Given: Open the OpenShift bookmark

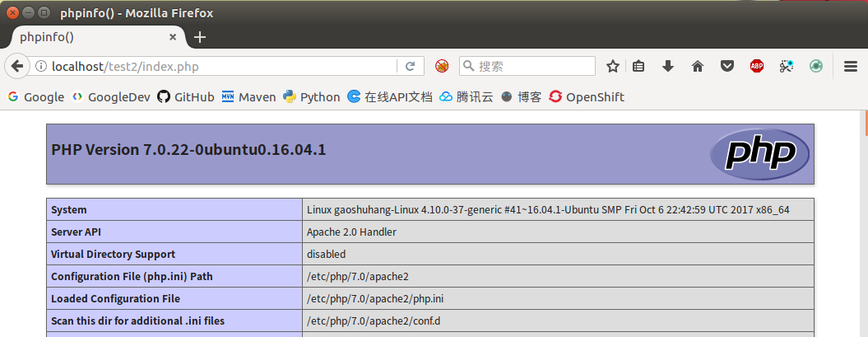Looking at the screenshot, I should (587, 96).
